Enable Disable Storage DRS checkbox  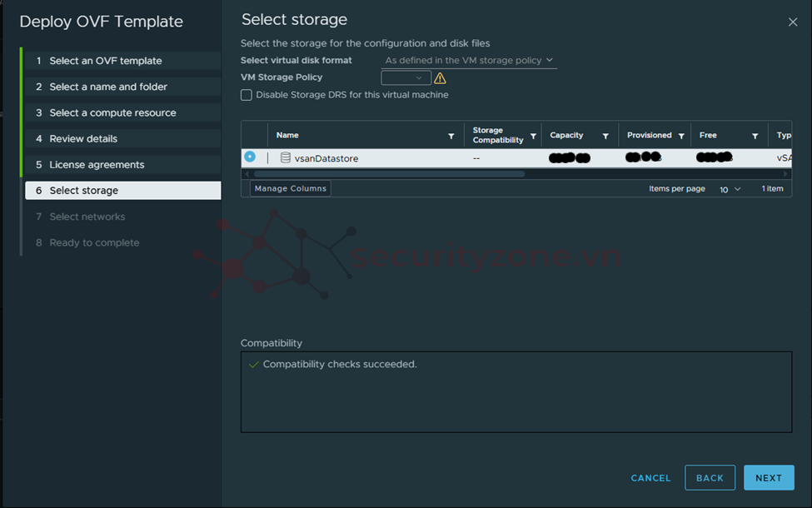(x=247, y=95)
